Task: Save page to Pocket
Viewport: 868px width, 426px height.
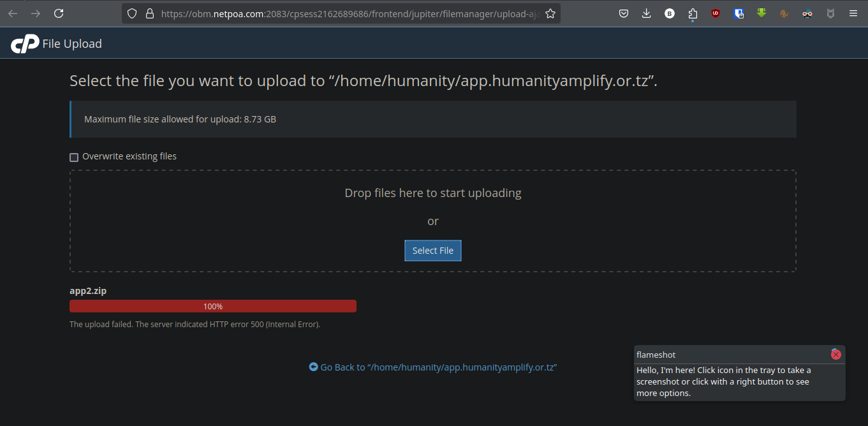Action: pyautogui.click(x=624, y=13)
